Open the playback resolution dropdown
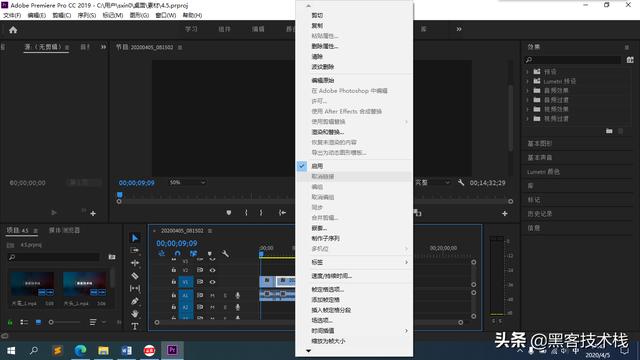 click(433, 182)
